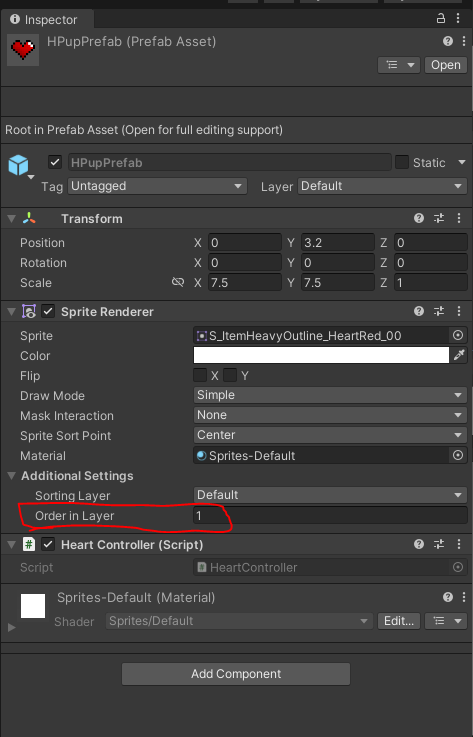
Task: Open HPupPrefab asset header more options menu
Action: point(464,41)
